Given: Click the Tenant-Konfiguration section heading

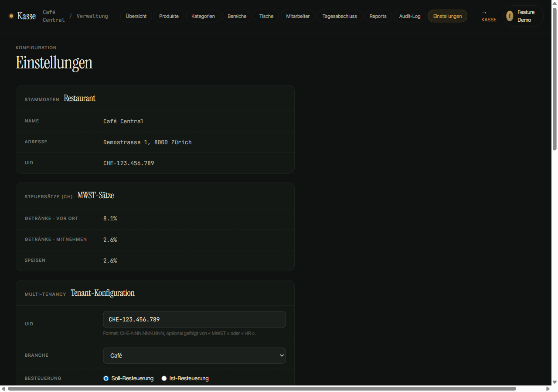Looking at the screenshot, I should point(102,293).
